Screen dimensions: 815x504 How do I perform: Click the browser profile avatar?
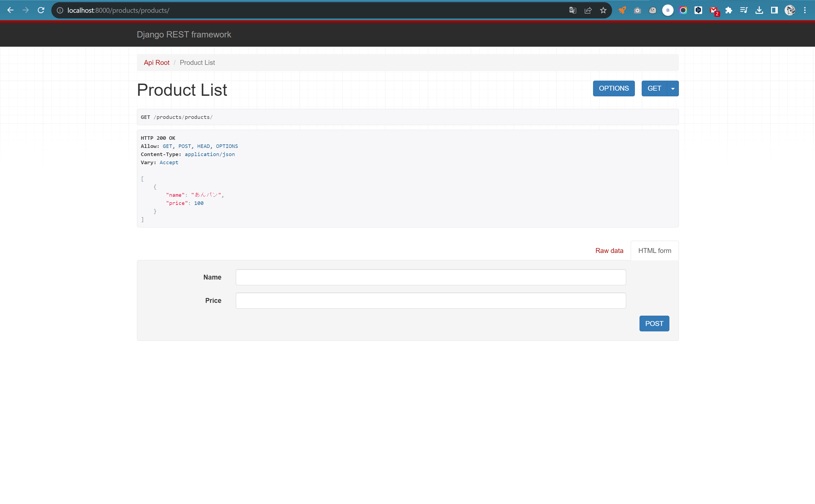790,10
